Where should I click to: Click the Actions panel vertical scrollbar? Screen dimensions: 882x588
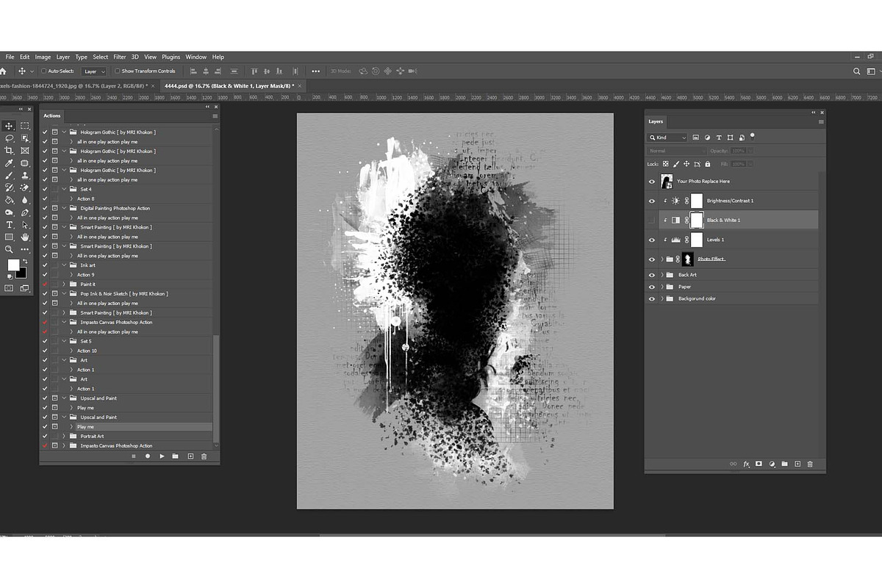(x=215, y=388)
